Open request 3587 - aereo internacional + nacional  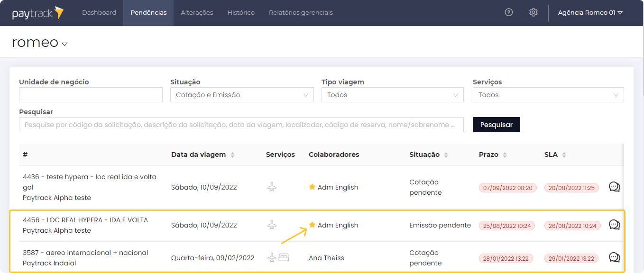(x=85, y=253)
